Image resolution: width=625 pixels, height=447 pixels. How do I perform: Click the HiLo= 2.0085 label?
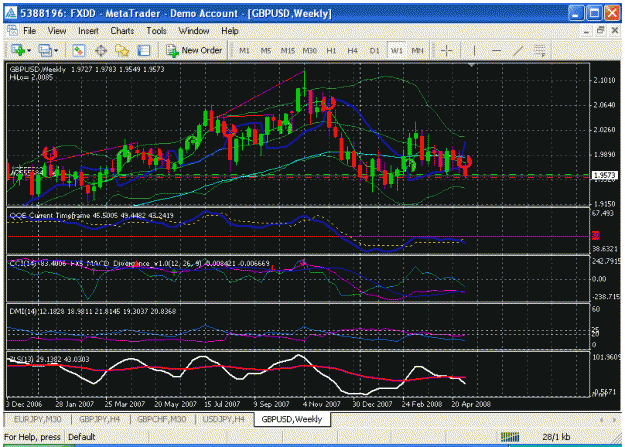tap(31, 77)
